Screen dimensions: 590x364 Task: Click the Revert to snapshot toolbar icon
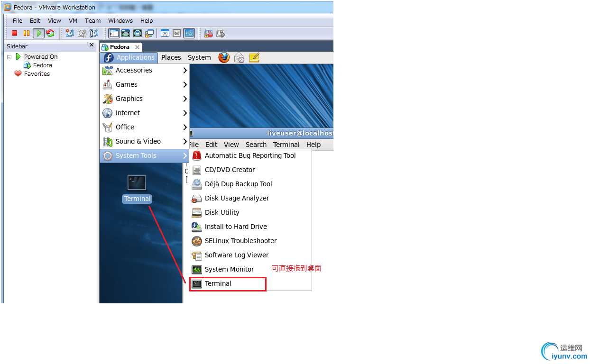coord(82,33)
